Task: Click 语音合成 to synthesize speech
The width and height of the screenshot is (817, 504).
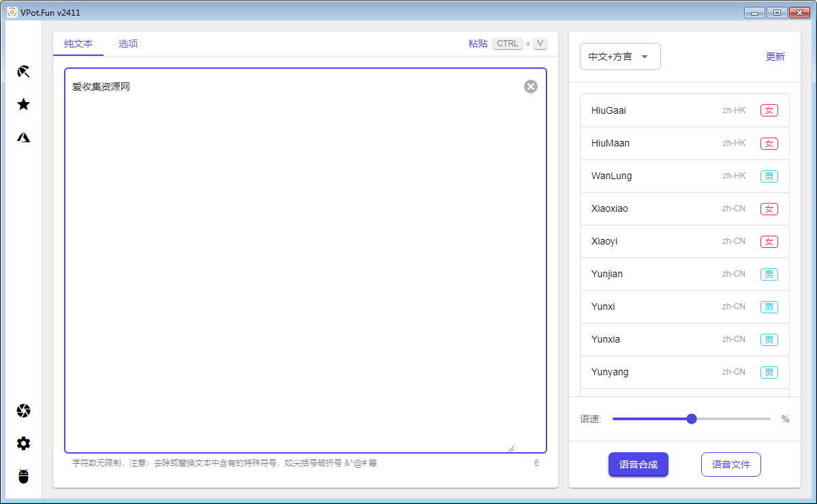Action: coord(638,464)
